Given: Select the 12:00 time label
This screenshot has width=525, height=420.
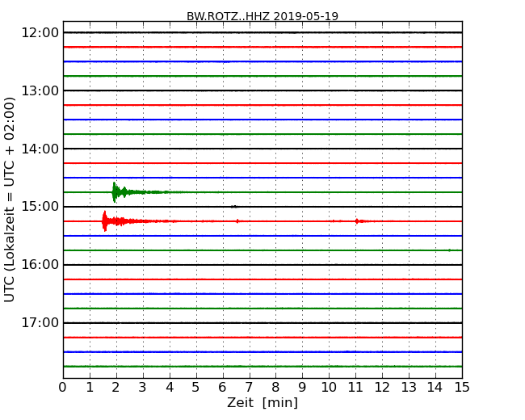Looking at the screenshot, I should (40, 33).
